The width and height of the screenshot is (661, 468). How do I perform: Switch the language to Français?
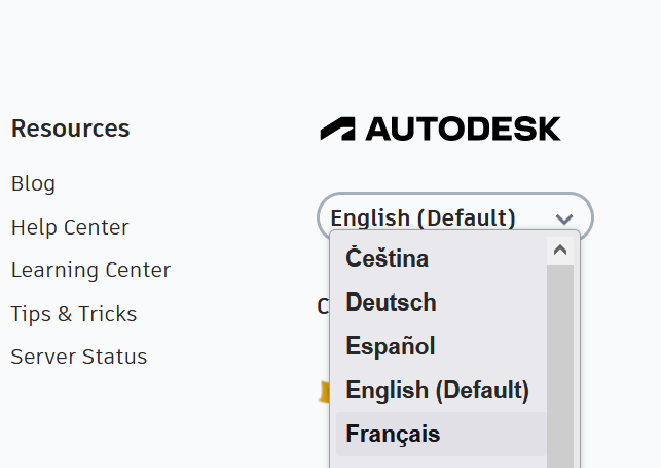click(x=393, y=434)
